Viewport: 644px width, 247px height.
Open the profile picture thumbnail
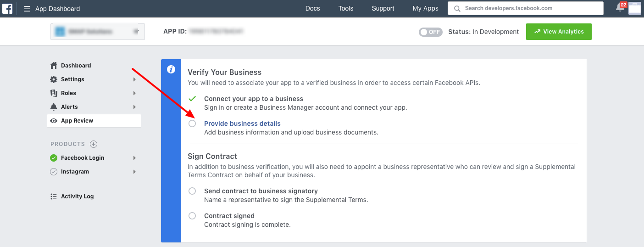click(x=635, y=8)
